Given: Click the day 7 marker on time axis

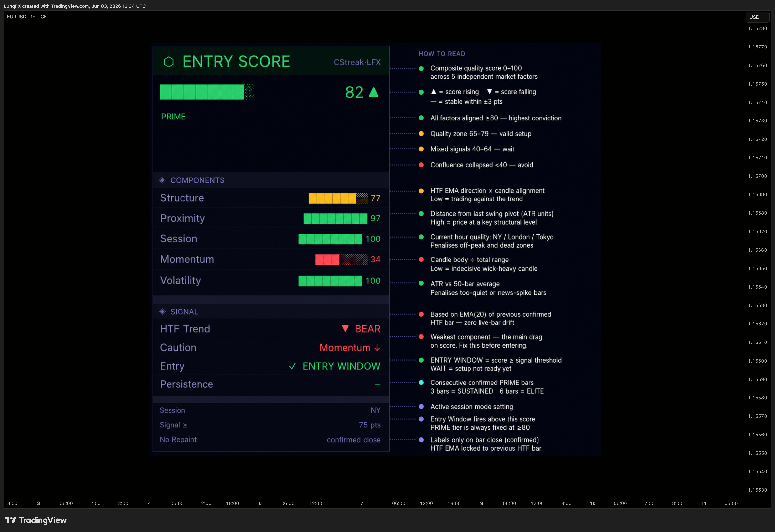Looking at the screenshot, I should [x=361, y=503].
